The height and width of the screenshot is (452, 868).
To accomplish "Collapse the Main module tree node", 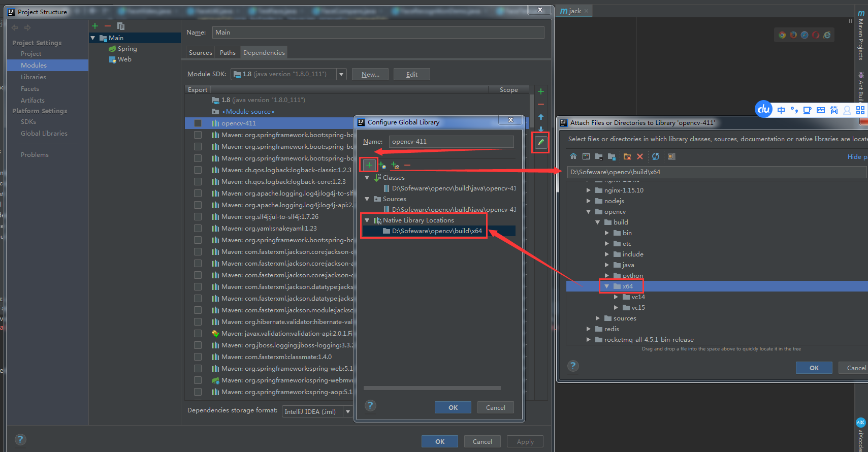I will (93, 38).
